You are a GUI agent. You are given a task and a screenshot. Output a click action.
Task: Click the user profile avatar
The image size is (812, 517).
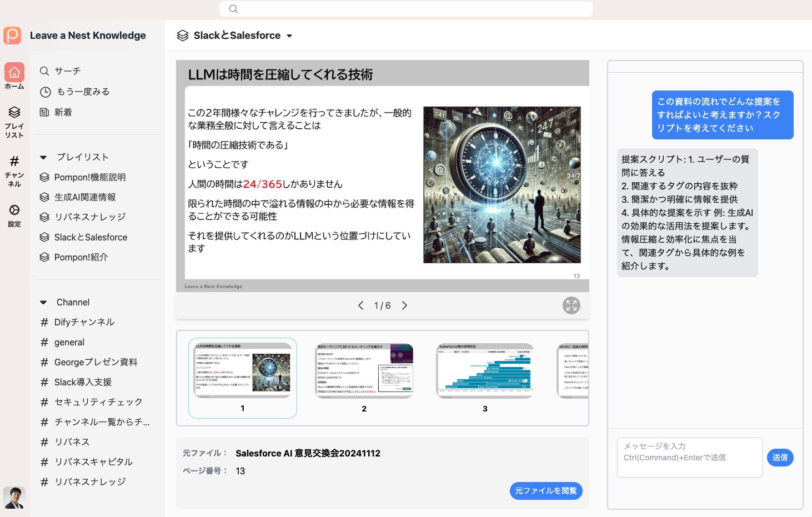pyautogui.click(x=14, y=498)
